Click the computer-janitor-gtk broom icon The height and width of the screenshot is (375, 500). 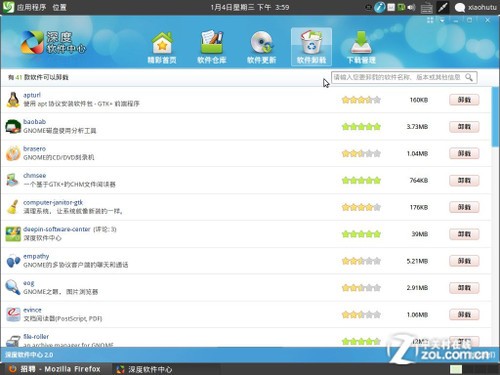coord(13,207)
